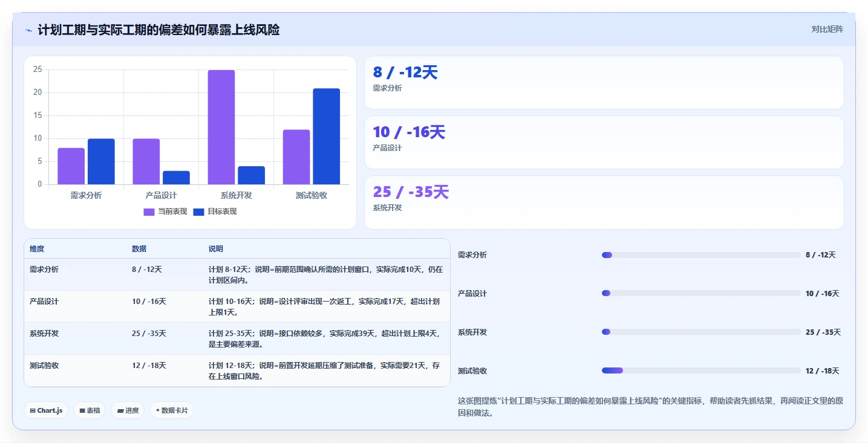Click the 产品设计 progress bar
This screenshot has height=443, width=868.
click(701, 293)
